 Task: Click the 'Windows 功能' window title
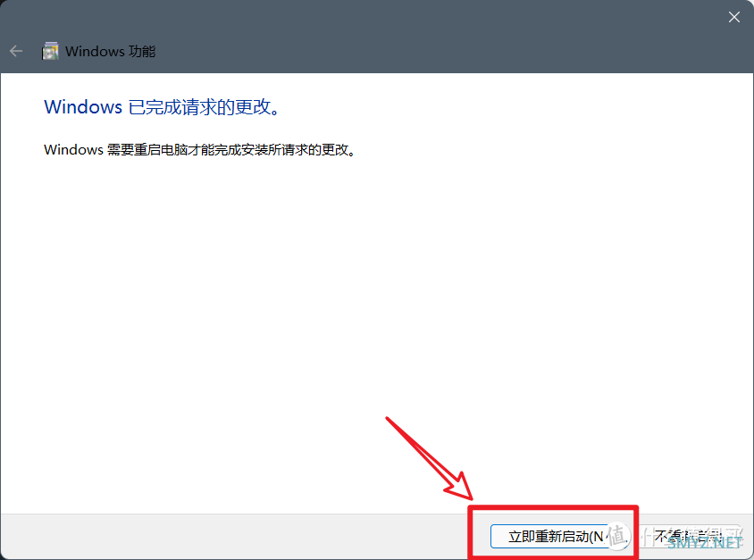coord(110,51)
